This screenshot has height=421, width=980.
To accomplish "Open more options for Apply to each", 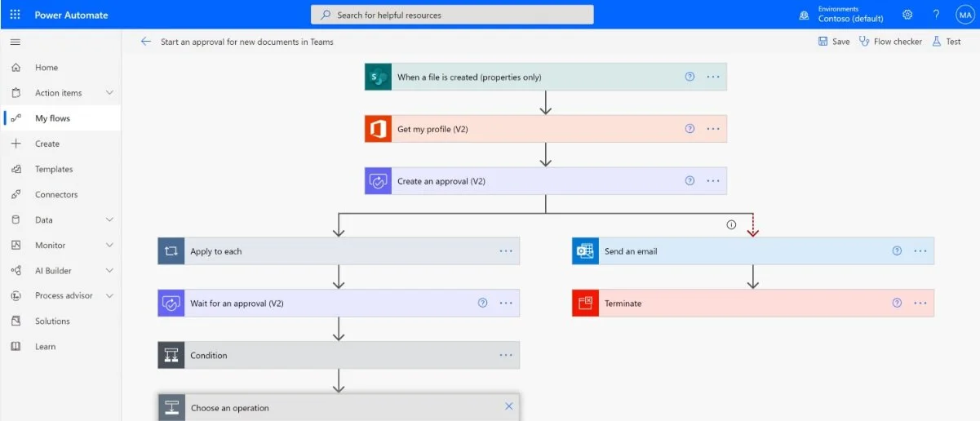I will click(506, 251).
